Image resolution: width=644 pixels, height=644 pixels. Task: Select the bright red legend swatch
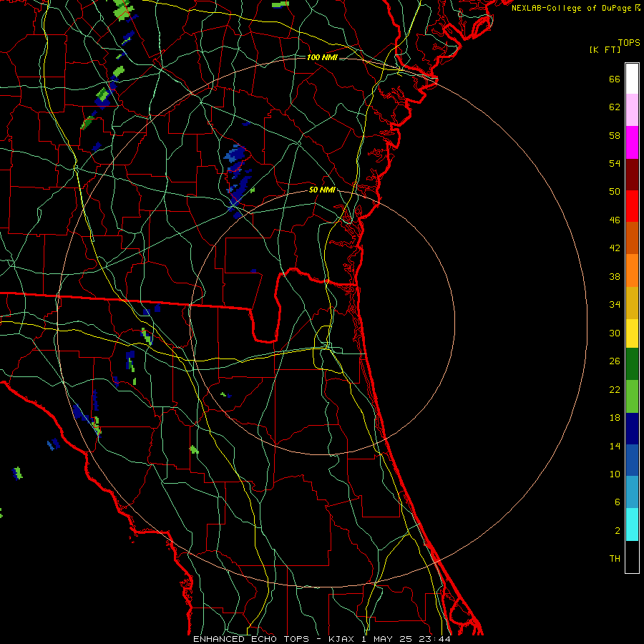coord(632,206)
